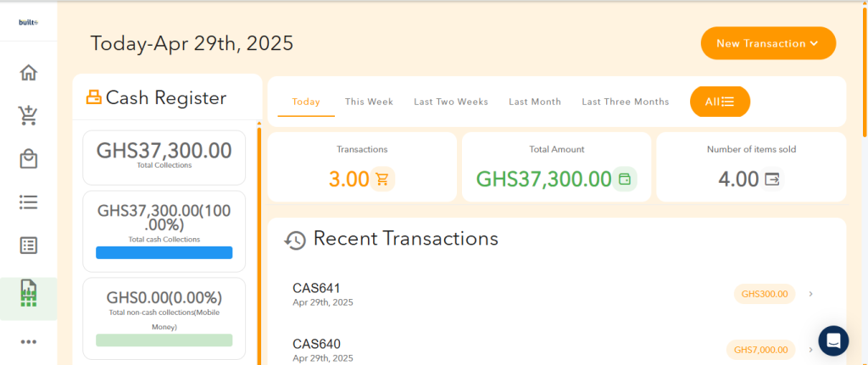Click the add-to-cart sidebar icon
868x365 pixels.
click(28, 115)
